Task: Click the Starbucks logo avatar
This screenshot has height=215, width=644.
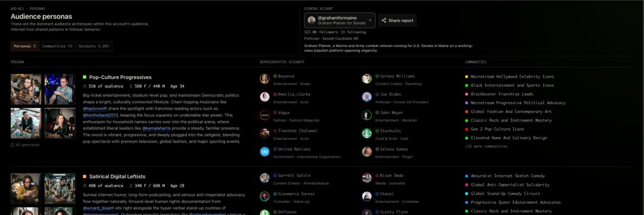Action: point(367,133)
